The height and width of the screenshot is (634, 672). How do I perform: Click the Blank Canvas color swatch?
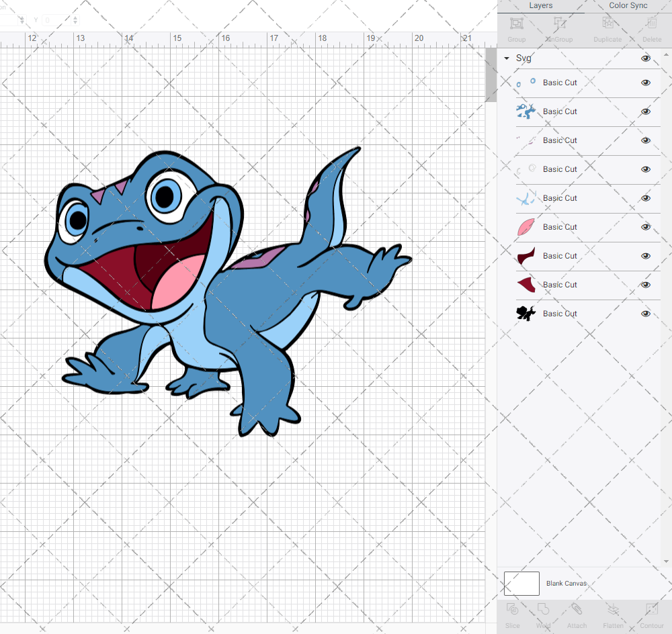pos(521,584)
